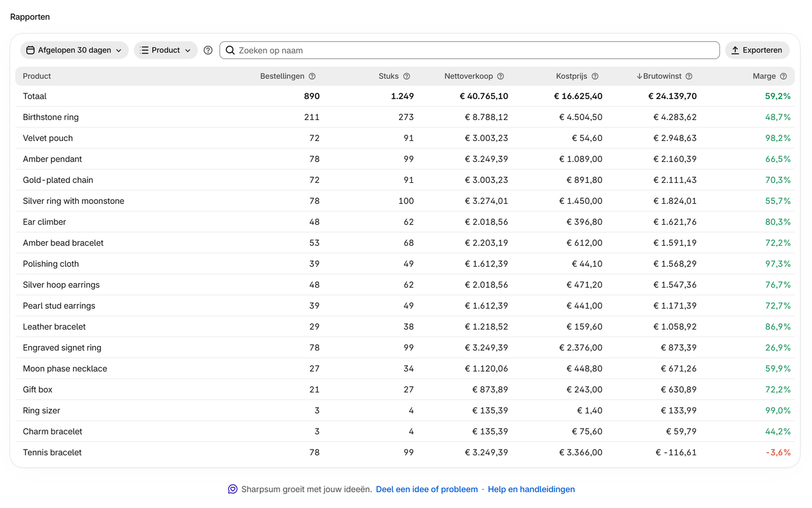Focus the Zoeken op naam search field
812x508 pixels.
click(x=469, y=50)
